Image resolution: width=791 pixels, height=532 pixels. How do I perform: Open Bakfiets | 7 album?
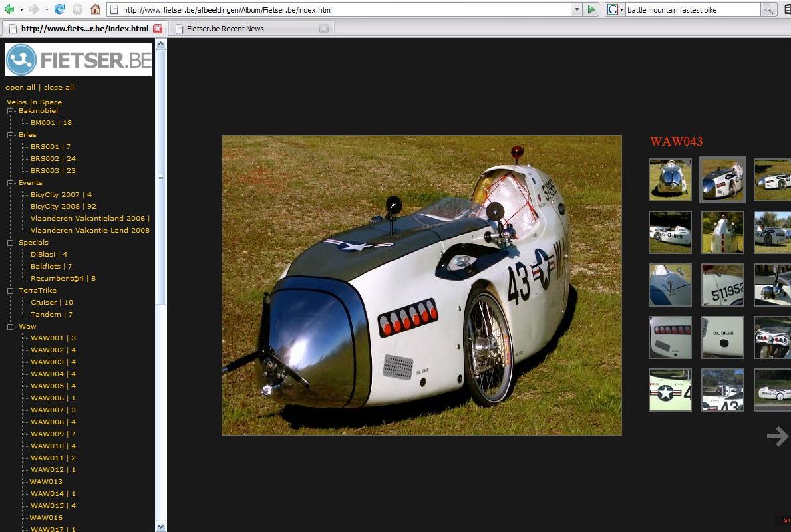[x=51, y=267]
